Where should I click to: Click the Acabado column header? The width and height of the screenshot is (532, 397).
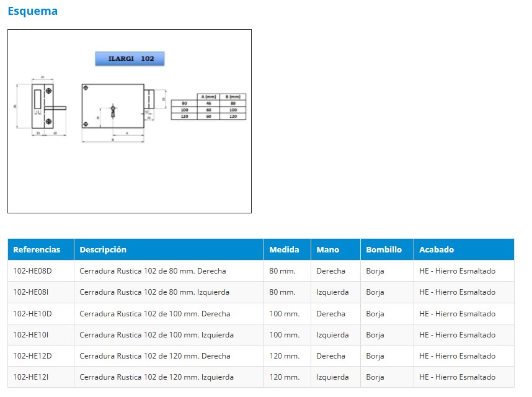coord(437,249)
